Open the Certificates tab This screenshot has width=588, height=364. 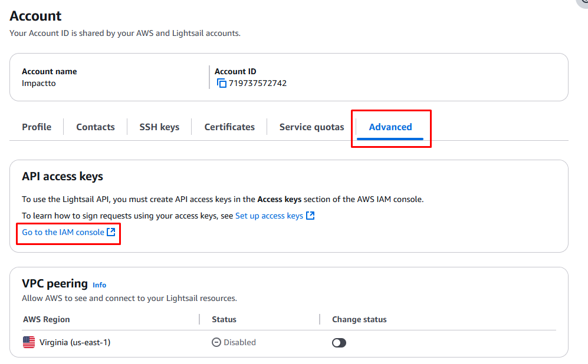pyautogui.click(x=229, y=127)
